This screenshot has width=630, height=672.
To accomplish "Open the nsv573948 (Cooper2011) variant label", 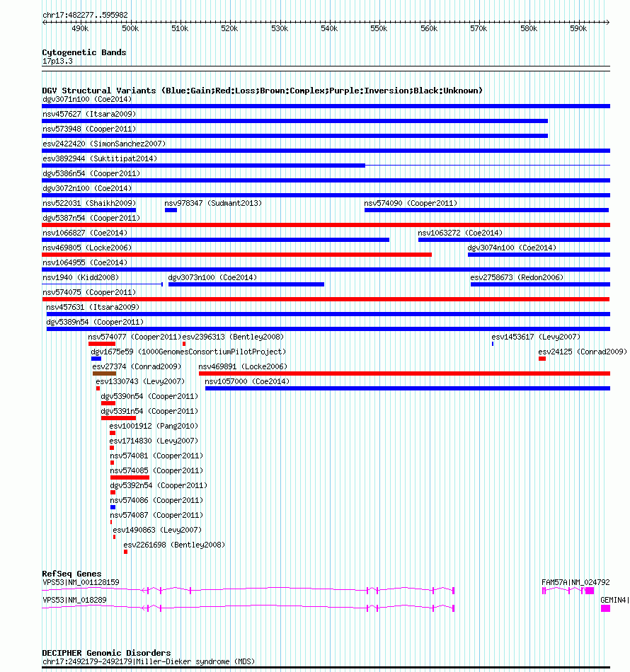I will pos(89,129).
